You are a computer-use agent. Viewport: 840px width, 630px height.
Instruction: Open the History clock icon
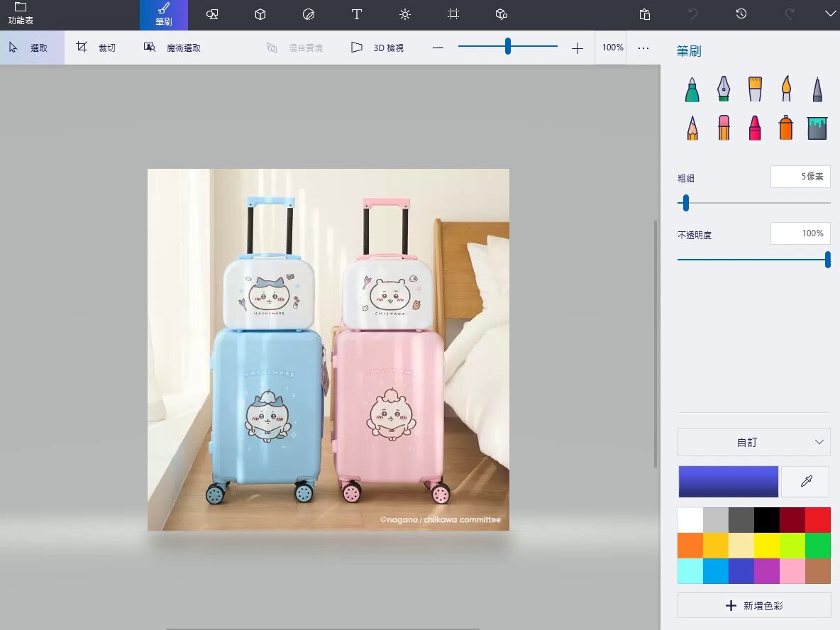(741, 14)
